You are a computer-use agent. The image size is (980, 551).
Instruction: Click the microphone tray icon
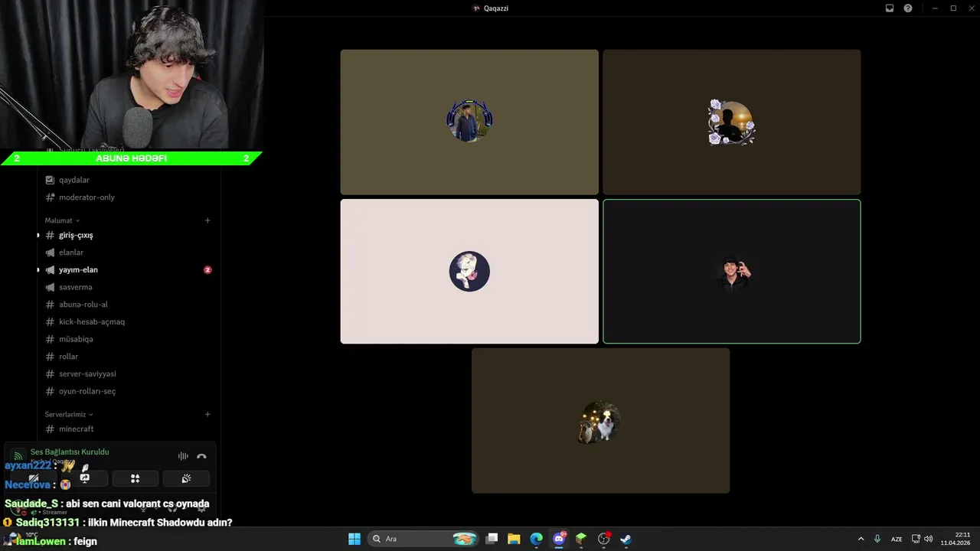pos(877,539)
